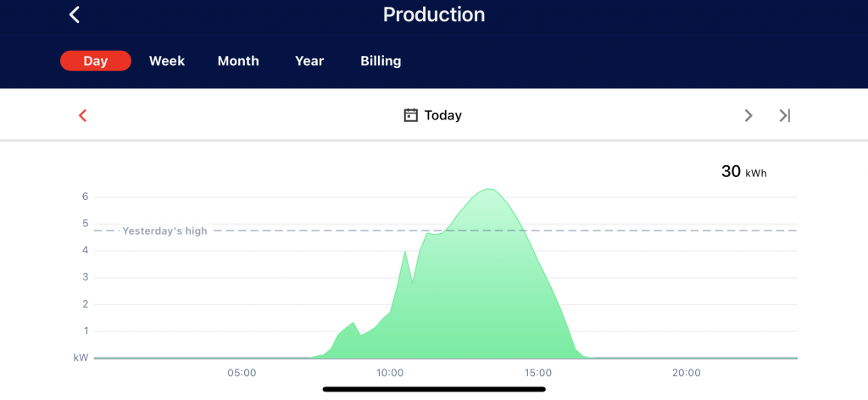Go to previous day with red chevron
Viewport: 868px width, 400px height.
pyautogui.click(x=82, y=116)
